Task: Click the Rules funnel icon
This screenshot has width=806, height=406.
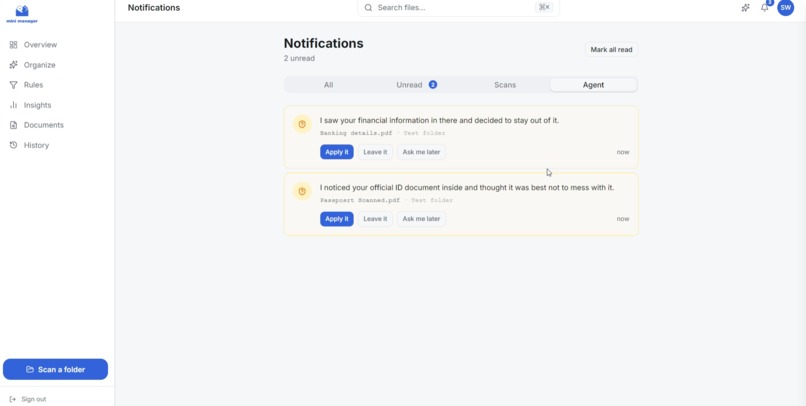Action: (x=13, y=85)
